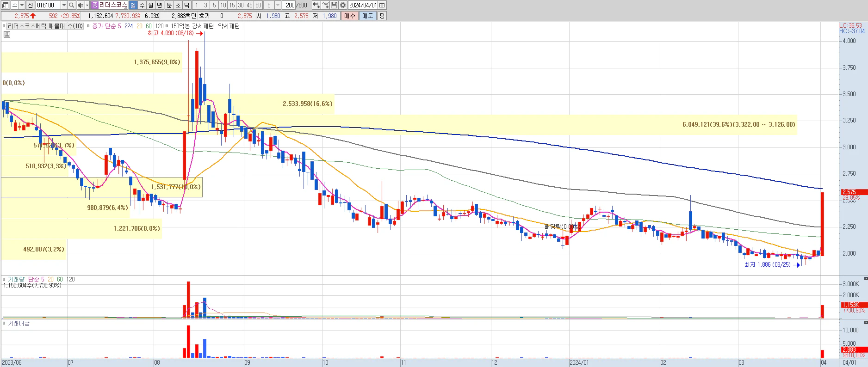The image size is (868, 367).
Task: Click the 호가 quote label
Action: tap(204, 16)
